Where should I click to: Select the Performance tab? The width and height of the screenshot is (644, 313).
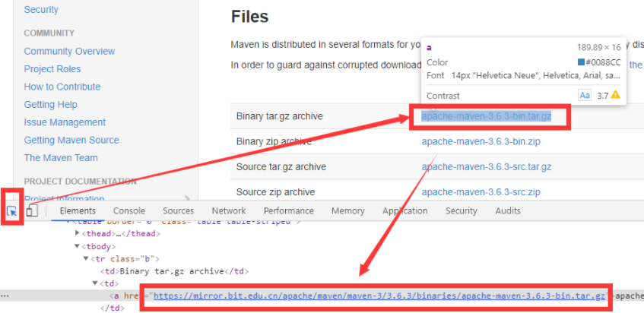[288, 210]
